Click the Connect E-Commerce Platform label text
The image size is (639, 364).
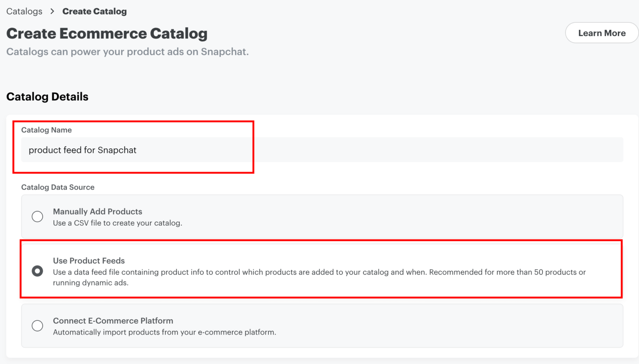[x=113, y=320]
